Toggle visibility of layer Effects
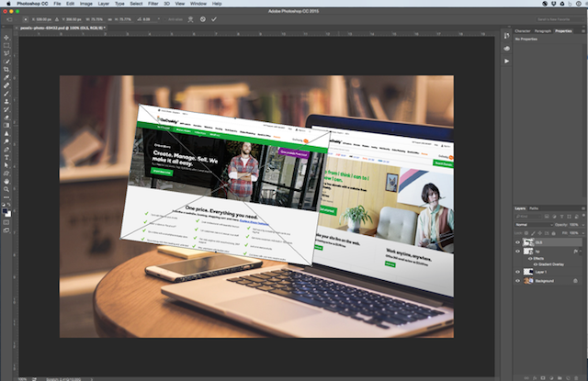The width and height of the screenshot is (588, 381). (530, 259)
